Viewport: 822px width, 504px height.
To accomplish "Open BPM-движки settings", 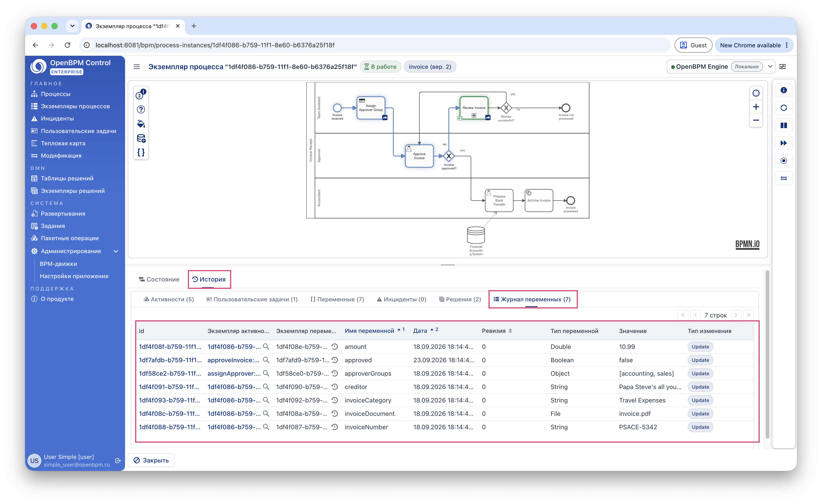I will (x=58, y=264).
